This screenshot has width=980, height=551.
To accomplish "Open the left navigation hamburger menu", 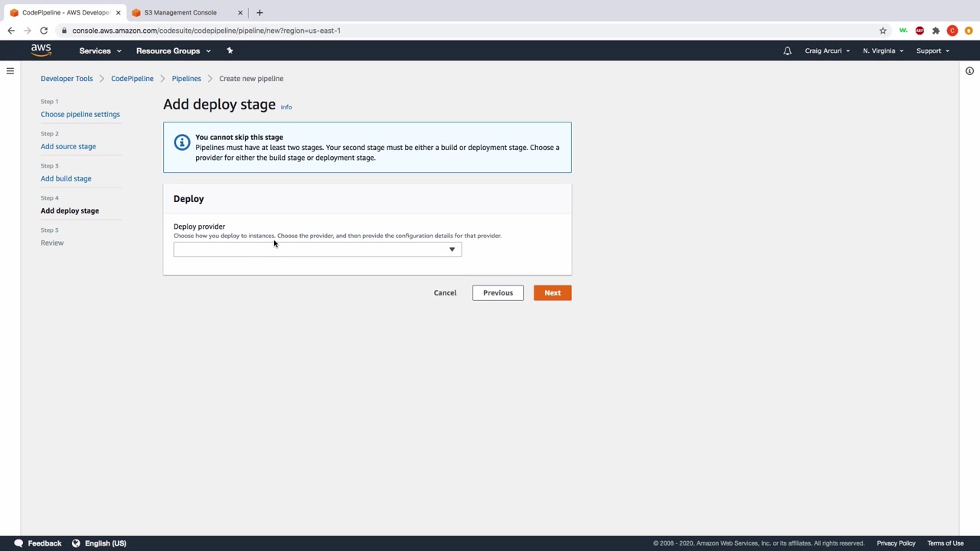I will click(x=10, y=71).
